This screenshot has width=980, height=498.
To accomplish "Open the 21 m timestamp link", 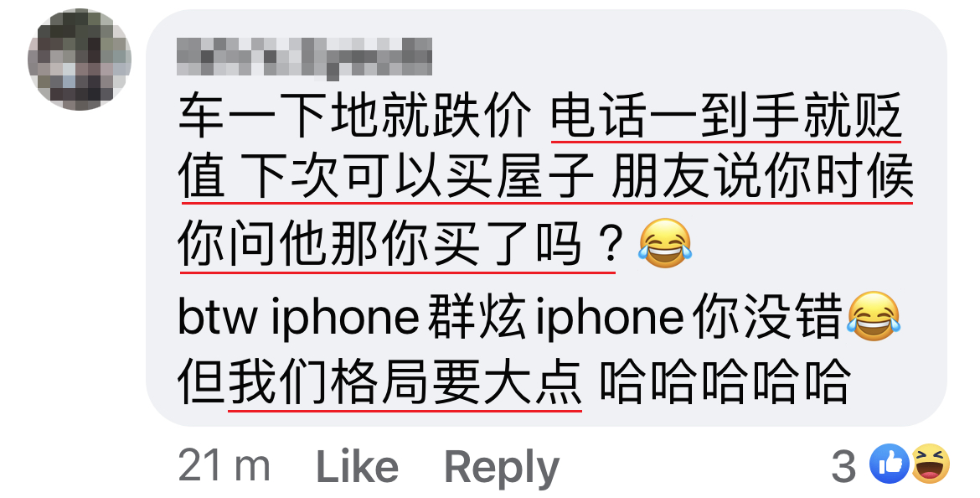I will point(224,466).
